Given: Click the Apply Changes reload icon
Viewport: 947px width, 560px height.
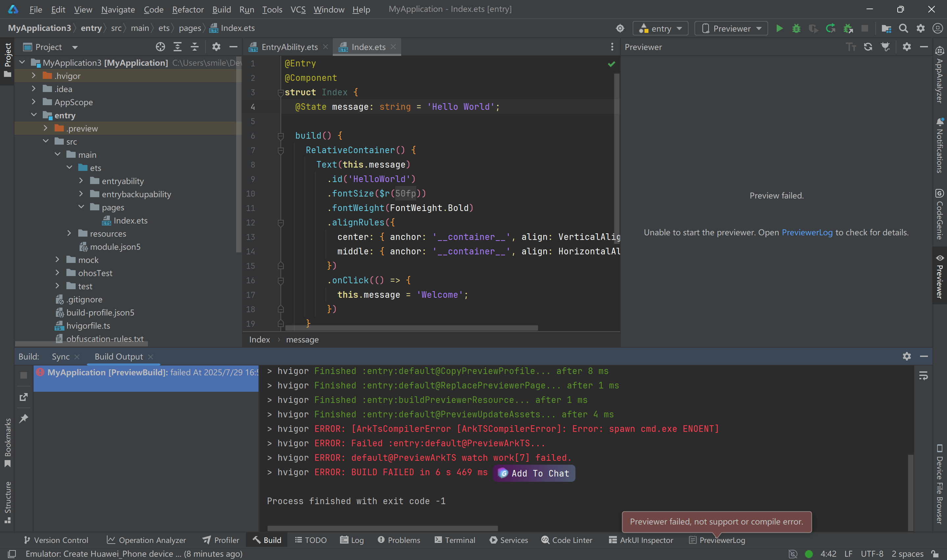Looking at the screenshot, I should [830, 28].
